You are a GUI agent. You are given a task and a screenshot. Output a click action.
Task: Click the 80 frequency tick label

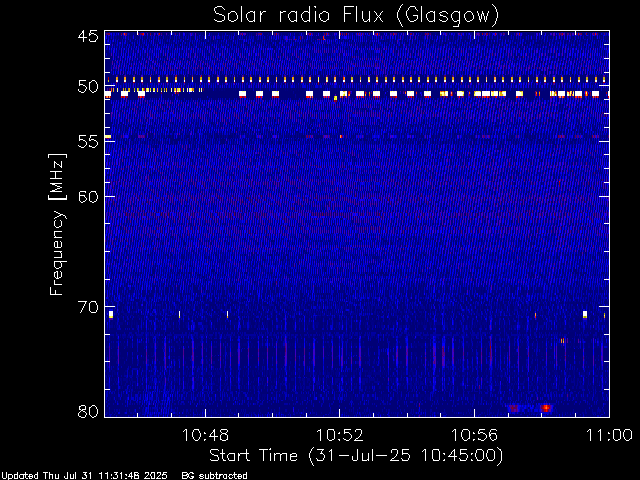[x=88, y=411]
